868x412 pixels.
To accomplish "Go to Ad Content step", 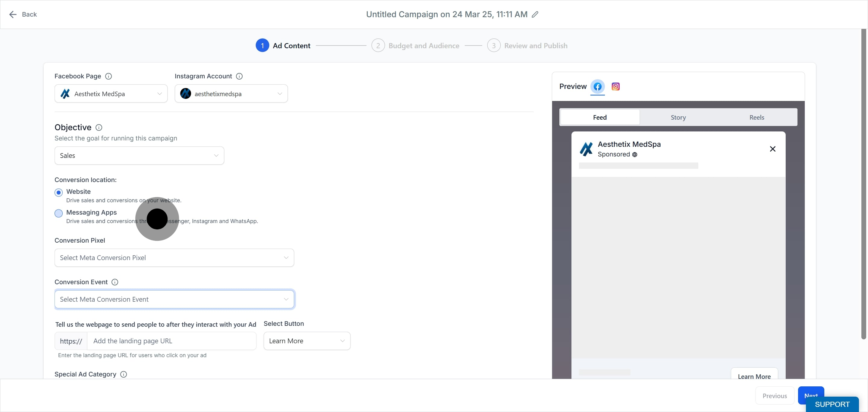I will tap(283, 46).
